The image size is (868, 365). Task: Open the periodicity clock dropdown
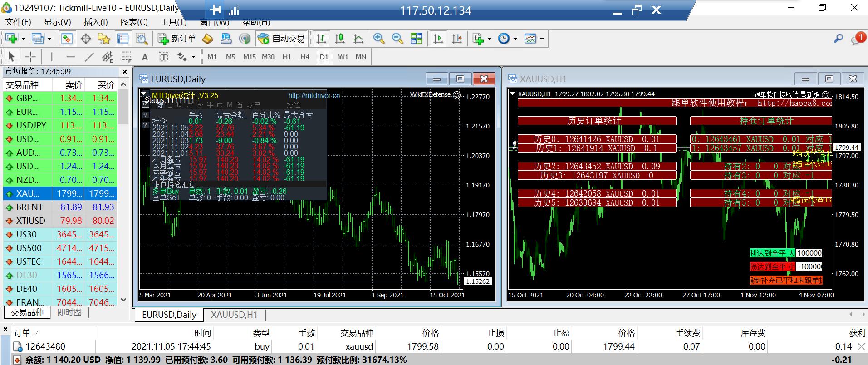tap(515, 39)
